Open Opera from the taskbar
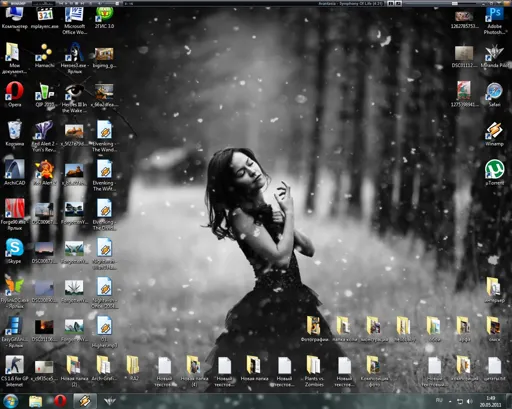This screenshot has width=512, height=409. (60, 401)
